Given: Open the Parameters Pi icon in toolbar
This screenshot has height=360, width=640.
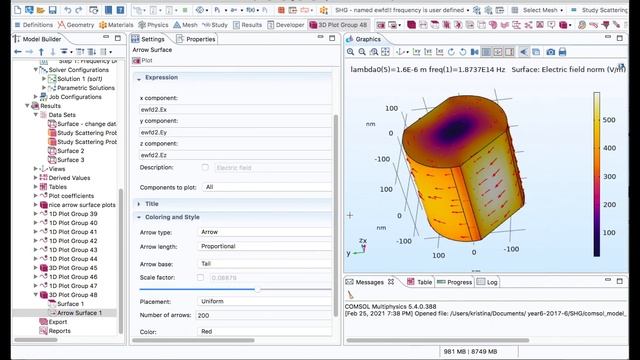Looking at the screenshot, I should pos(217,10).
